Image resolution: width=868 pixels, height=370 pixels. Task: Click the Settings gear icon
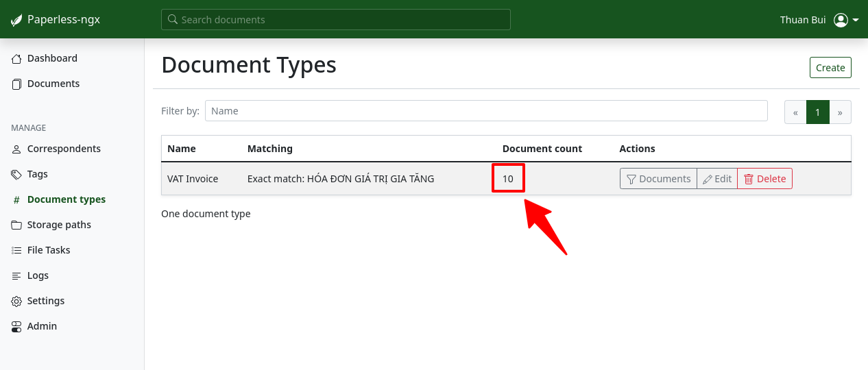point(16,301)
